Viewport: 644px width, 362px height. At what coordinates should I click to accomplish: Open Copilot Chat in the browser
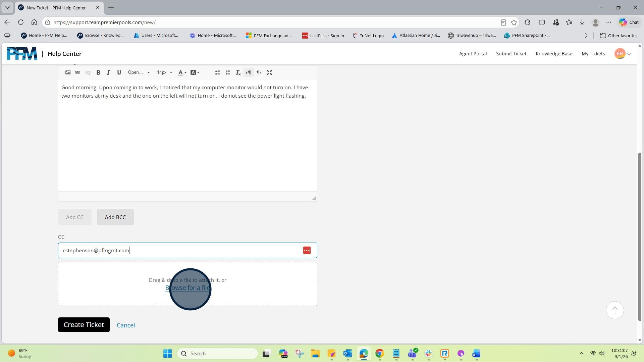(629, 22)
